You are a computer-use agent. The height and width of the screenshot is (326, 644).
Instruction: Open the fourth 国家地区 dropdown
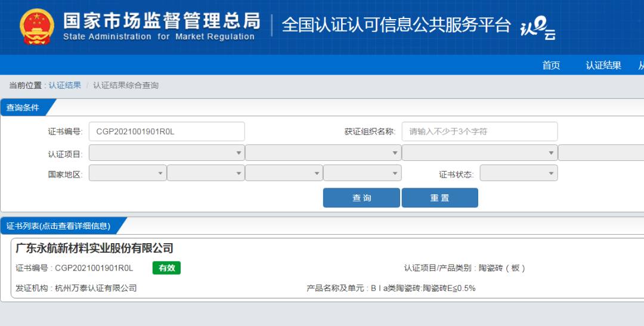363,173
